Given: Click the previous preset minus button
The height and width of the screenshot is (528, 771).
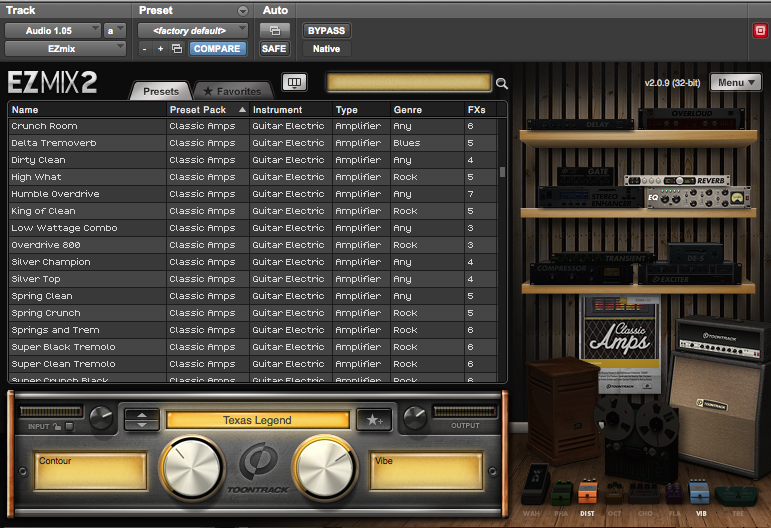Looking at the screenshot, I should tap(145, 49).
